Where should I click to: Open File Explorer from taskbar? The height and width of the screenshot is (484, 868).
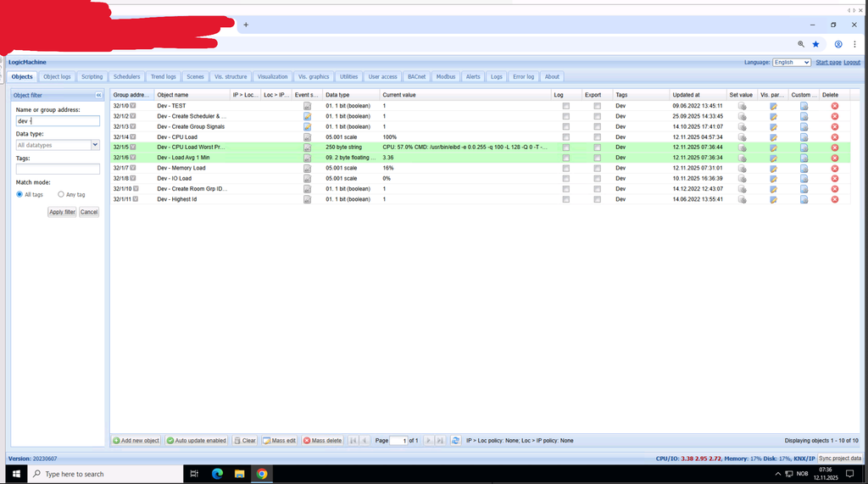(x=239, y=474)
